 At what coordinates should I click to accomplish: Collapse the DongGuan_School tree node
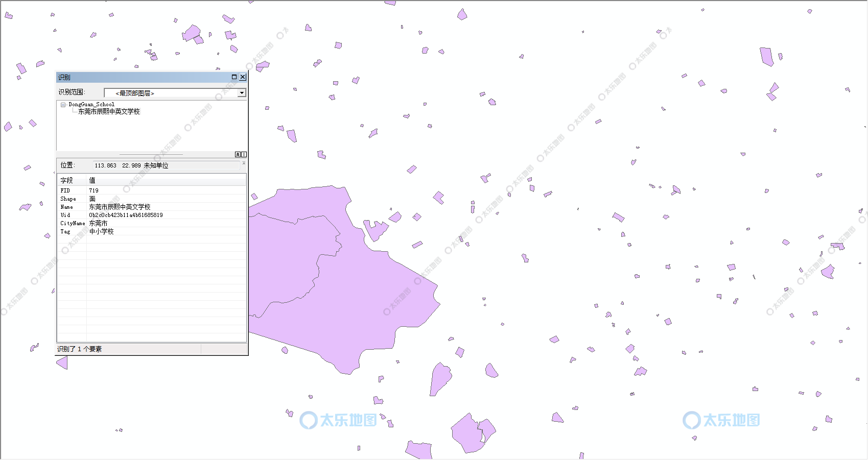[63, 105]
